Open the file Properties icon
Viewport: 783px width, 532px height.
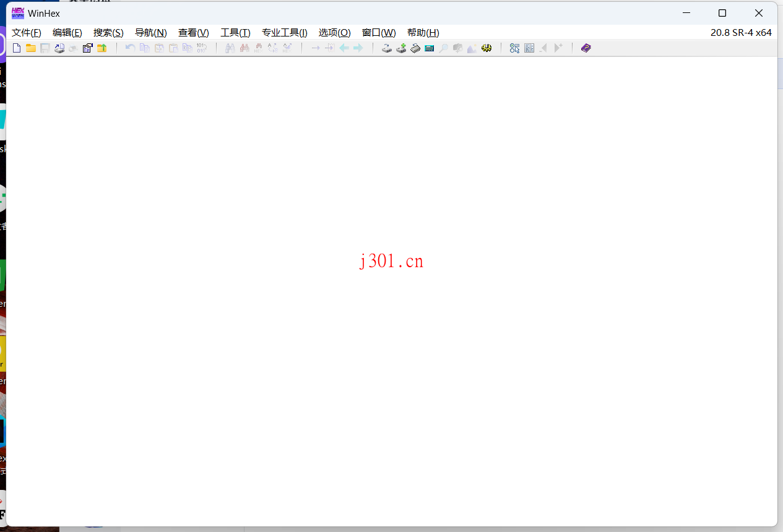click(88, 48)
